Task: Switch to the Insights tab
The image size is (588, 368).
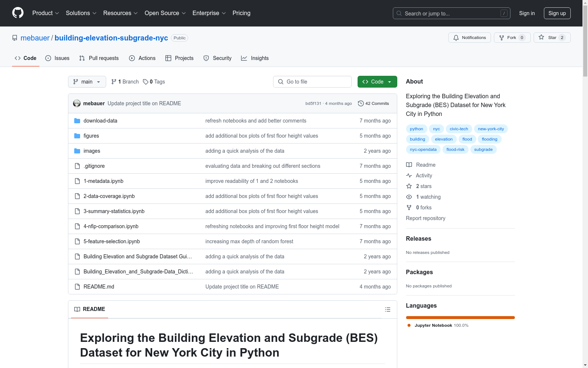Action: 255,58
